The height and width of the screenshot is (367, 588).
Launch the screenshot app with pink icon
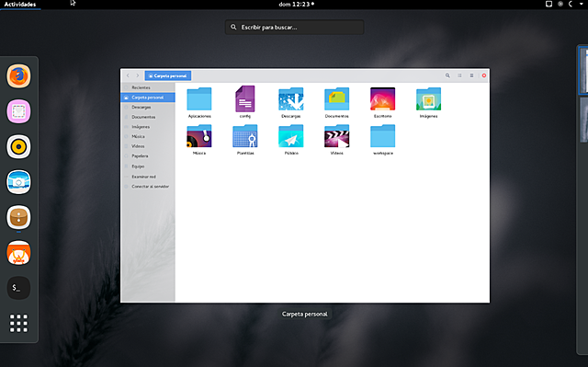click(x=18, y=111)
